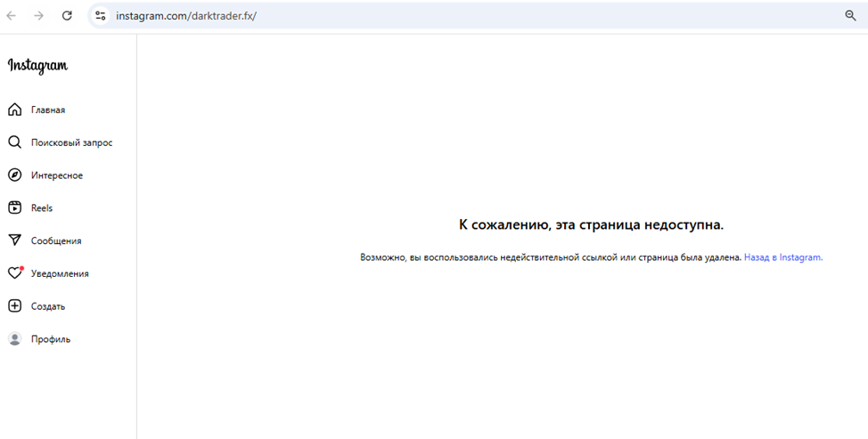Screen dimensions: 868x439
Task: Show Уведомления from the sidebar
Action: tap(60, 273)
